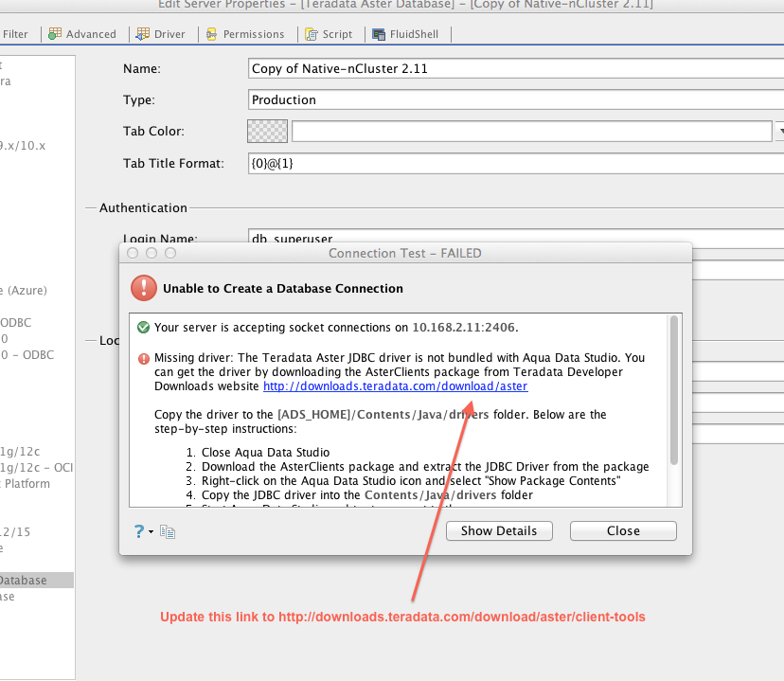Click 'Unable to Create a Database Connection' heading
The width and height of the screenshot is (784, 681).
coord(283,289)
